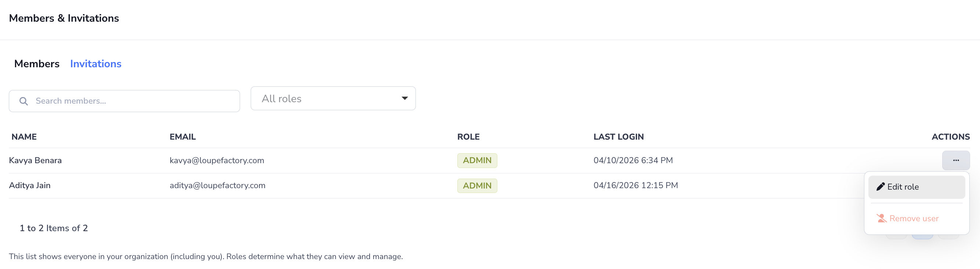Sort by the NAME column header
The width and height of the screenshot is (980, 269).
(24, 137)
